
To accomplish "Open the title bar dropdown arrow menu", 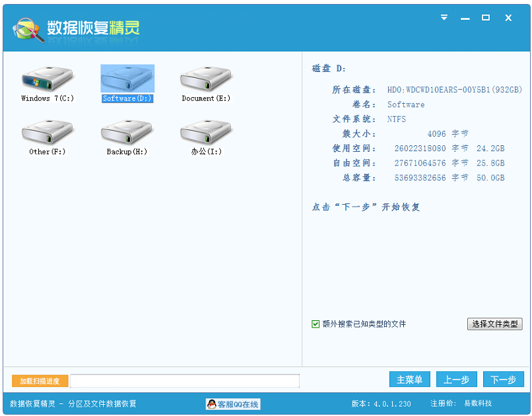I will tap(444, 18).
